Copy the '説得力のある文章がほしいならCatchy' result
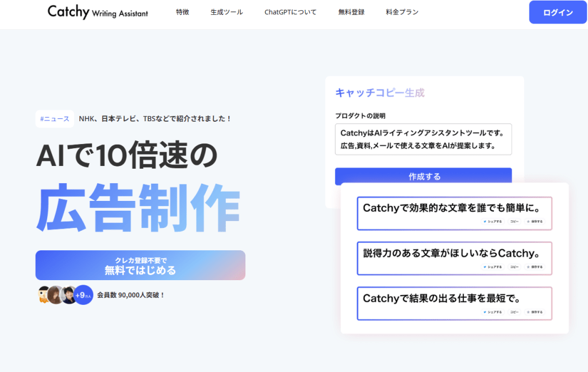Screen dimensions: 588x372 click(x=514, y=267)
